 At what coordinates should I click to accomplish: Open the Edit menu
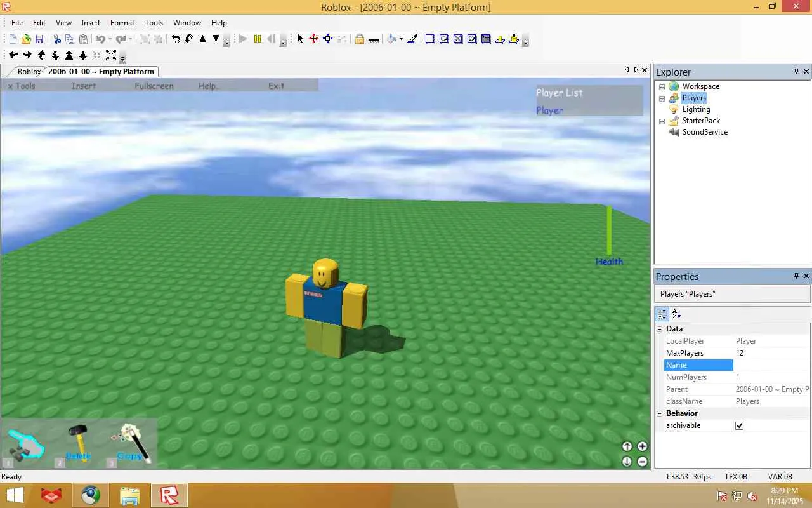pyautogui.click(x=39, y=23)
